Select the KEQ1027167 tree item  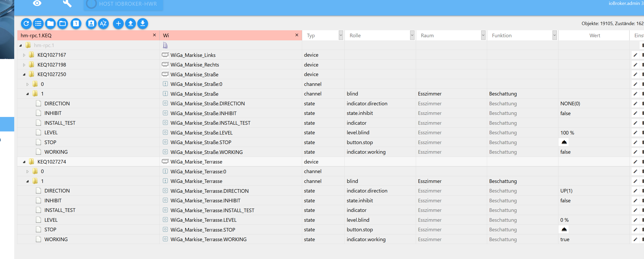click(x=52, y=55)
